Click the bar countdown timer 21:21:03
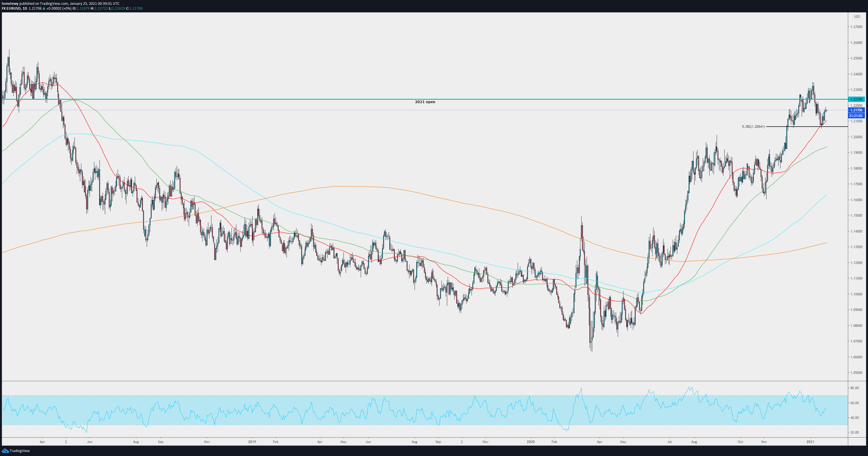The width and height of the screenshot is (868, 456). coord(856,116)
